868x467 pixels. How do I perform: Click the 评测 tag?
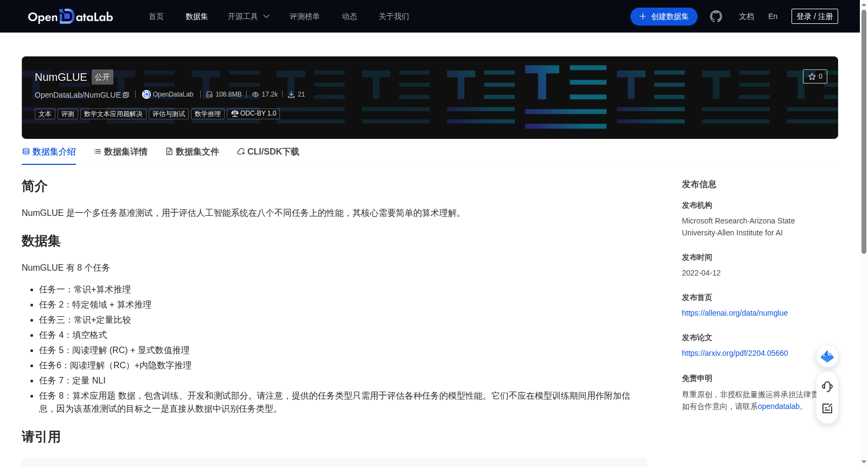tap(68, 114)
